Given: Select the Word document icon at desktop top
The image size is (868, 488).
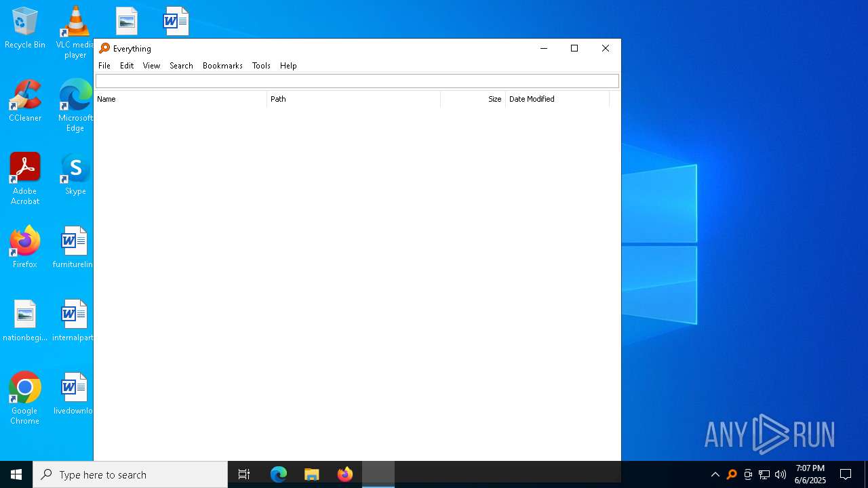Looking at the screenshot, I should pos(176,21).
